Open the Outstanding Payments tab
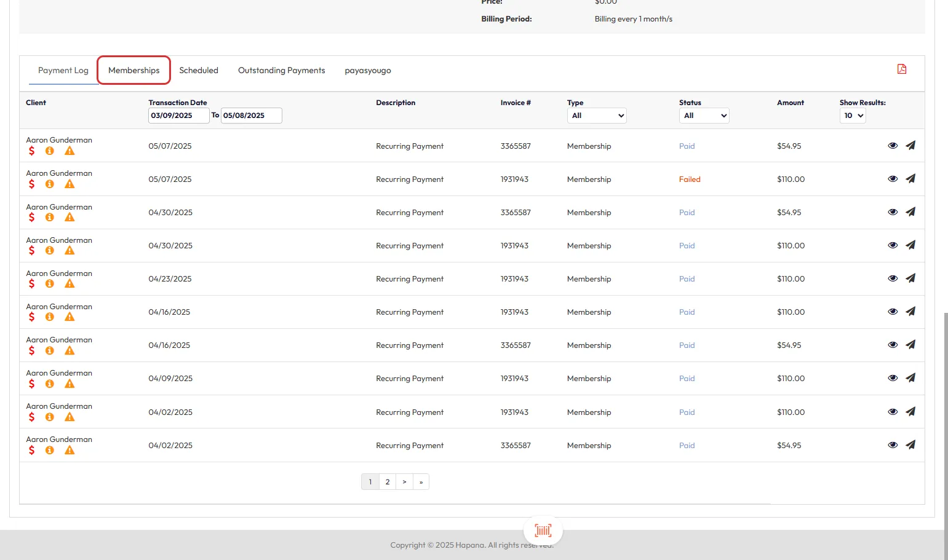Viewport: 948px width, 560px height. coord(281,71)
